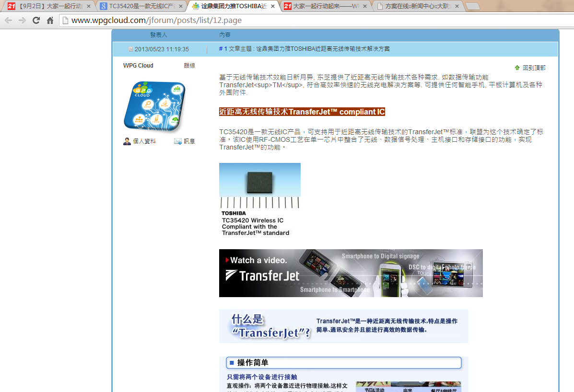This screenshot has width=574, height=392.
Task: Click the 內容 column header
Action: [225, 35]
